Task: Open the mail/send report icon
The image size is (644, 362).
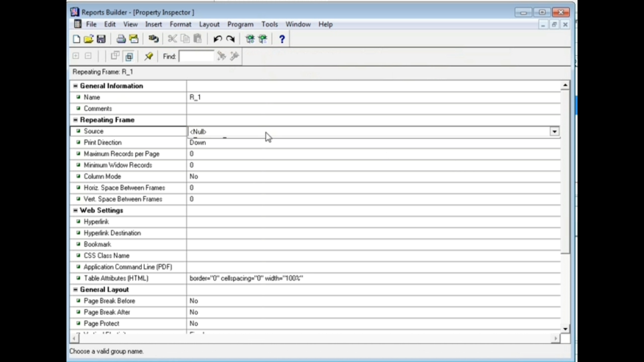Action: 134,39
